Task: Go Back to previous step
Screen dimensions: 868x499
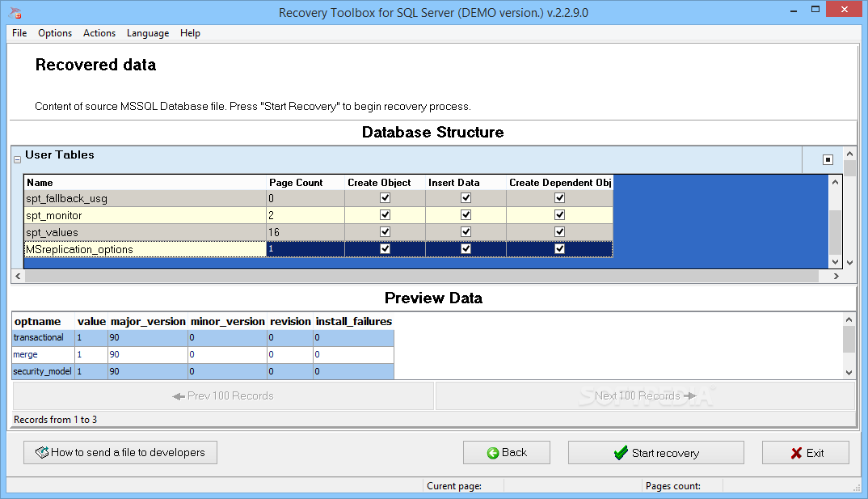Action: pos(507,452)
